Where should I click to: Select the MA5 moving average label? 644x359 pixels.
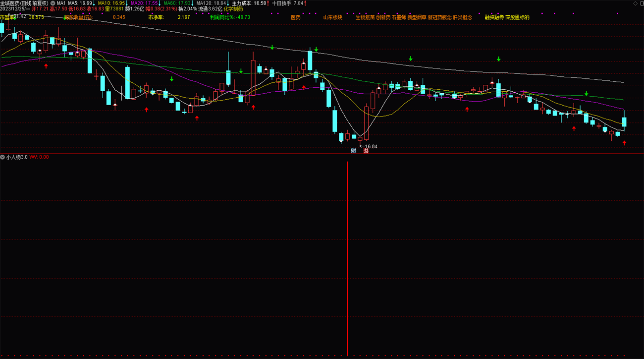(x=80, y=3)
